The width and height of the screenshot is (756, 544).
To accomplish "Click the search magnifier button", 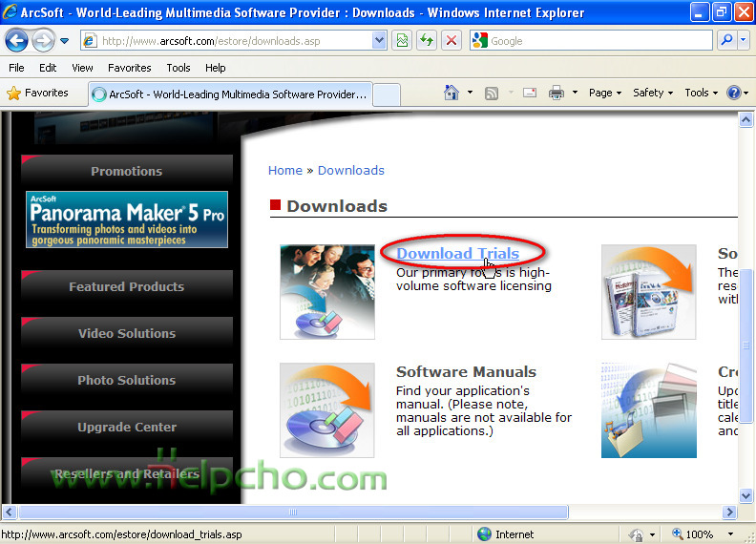I will pyautogui.click(x=726, y=41).
